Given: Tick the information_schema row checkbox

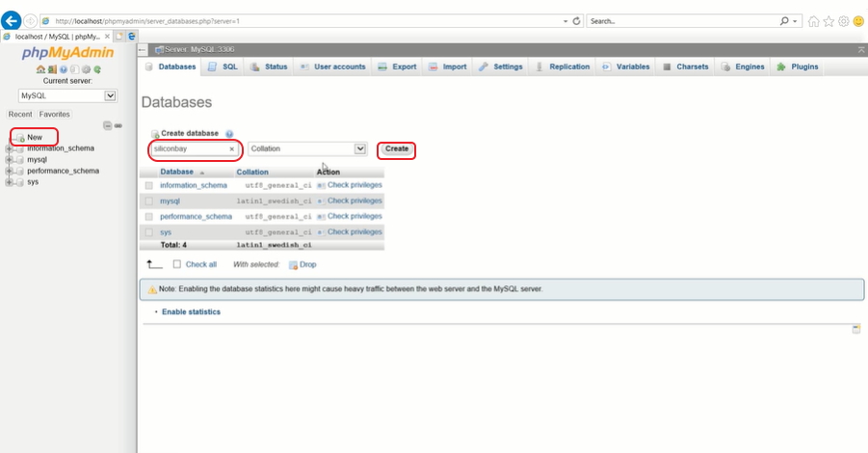Looking at the screenshot, I should 149,185.
